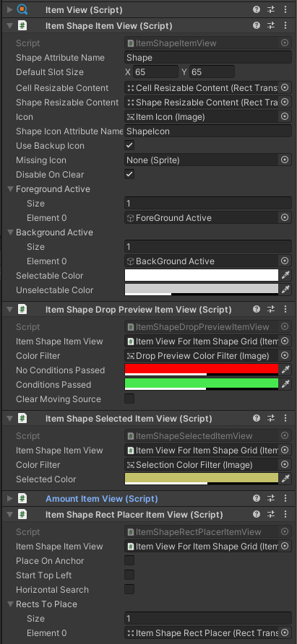
Task: Open object picker for Color Filter in Selected Item View
Action: coord(285,464)
